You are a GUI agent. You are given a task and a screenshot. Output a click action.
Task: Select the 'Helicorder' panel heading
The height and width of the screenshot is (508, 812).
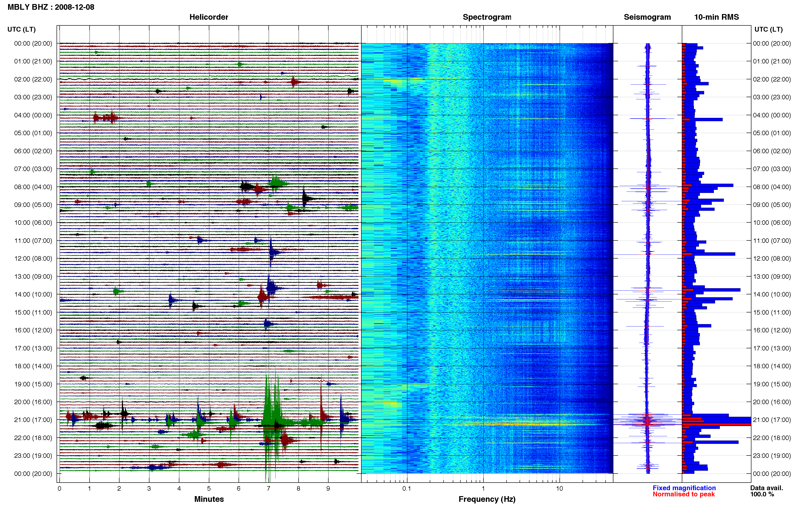[x=209, y=17]
